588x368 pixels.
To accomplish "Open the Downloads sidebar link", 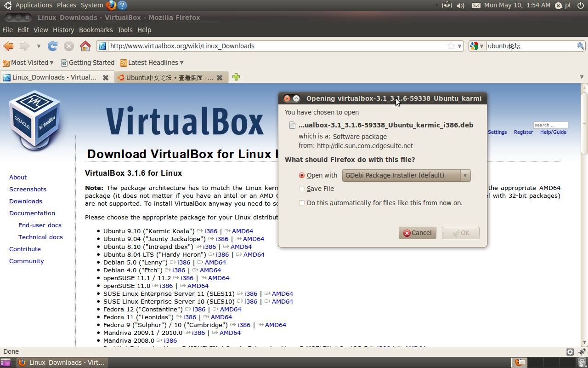I will tap(26, 201).
